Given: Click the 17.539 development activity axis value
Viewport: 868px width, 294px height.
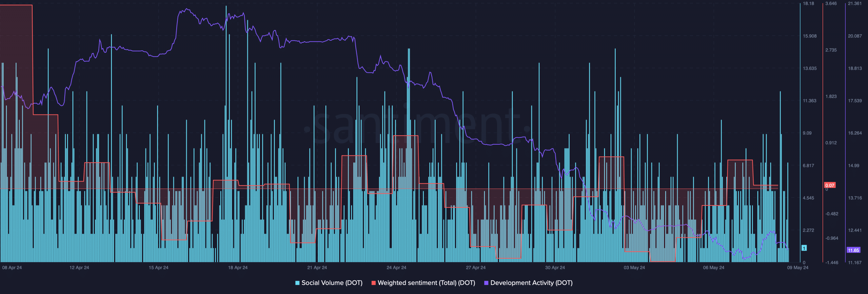Looking at the screenshot, I should click(x=855, y=101).
